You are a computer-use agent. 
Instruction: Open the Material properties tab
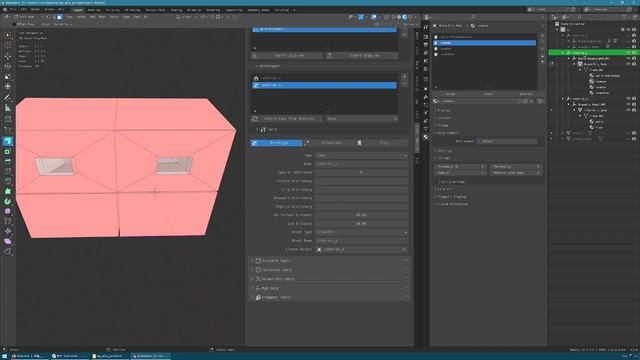[426, 137]
